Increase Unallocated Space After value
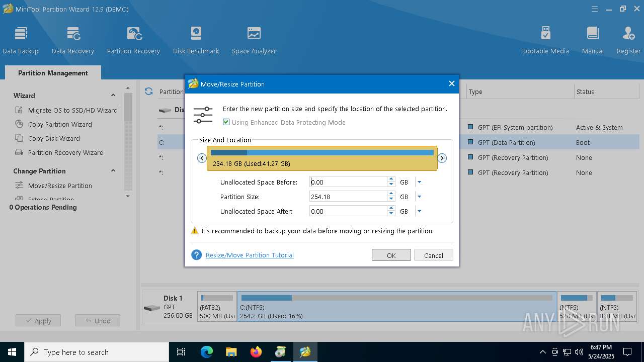This screenshot has height=362, width=644. 391,209
